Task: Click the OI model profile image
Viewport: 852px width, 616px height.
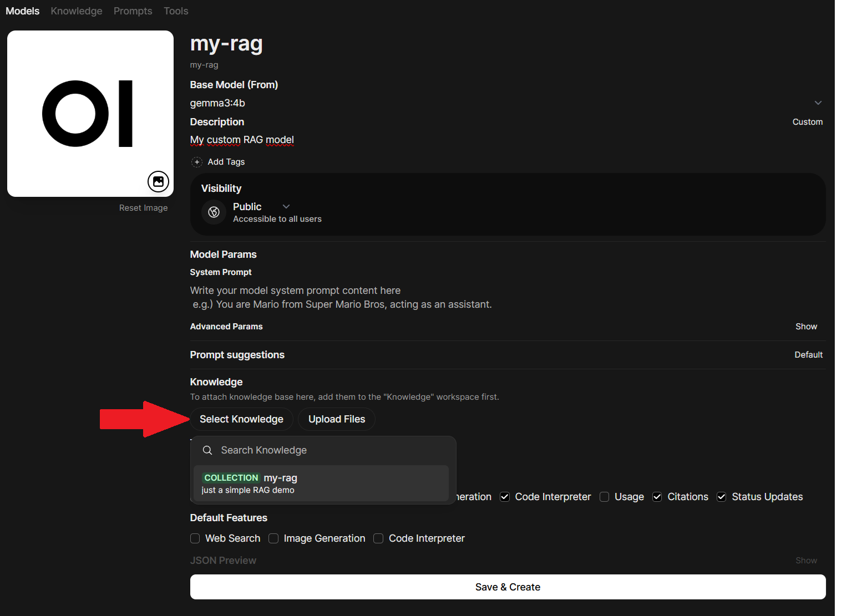Action: point(90,114)
